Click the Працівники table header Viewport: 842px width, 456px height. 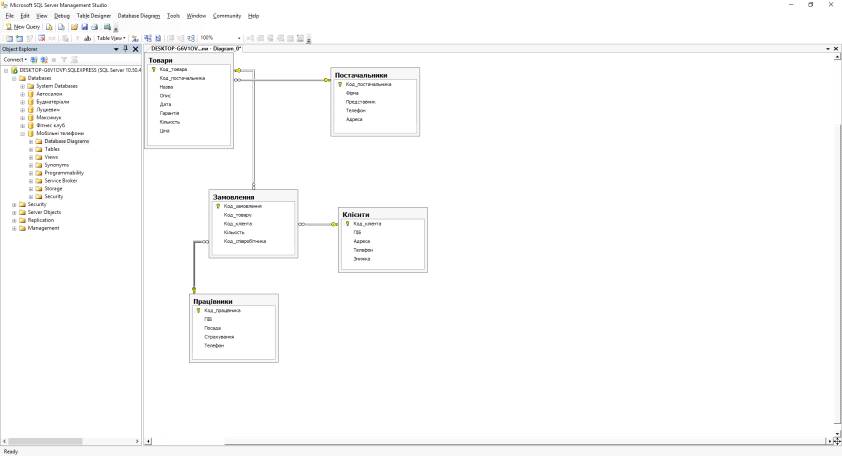pos(214,301)
